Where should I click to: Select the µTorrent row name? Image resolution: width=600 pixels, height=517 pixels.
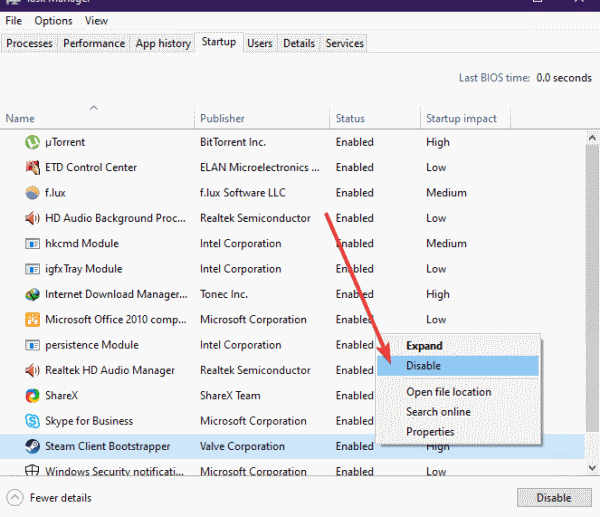click(x=65, y=142)
